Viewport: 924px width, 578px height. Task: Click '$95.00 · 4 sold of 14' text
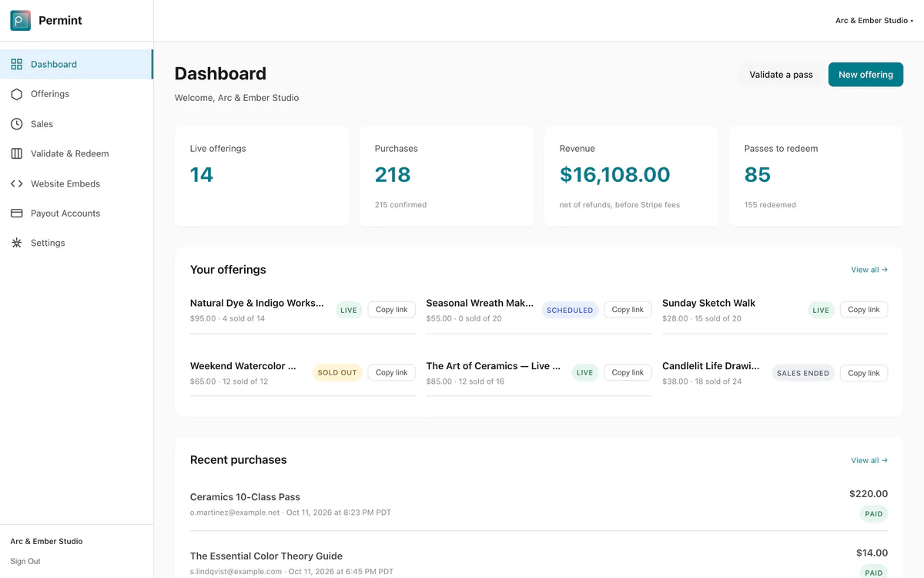(x=227, y=318)
